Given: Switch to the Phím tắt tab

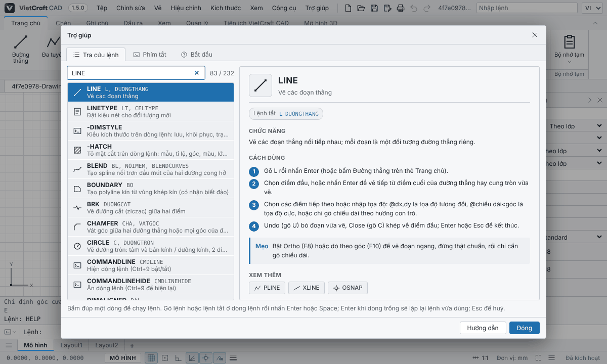Looking at the screenshot, I should [x=150, y=55].
